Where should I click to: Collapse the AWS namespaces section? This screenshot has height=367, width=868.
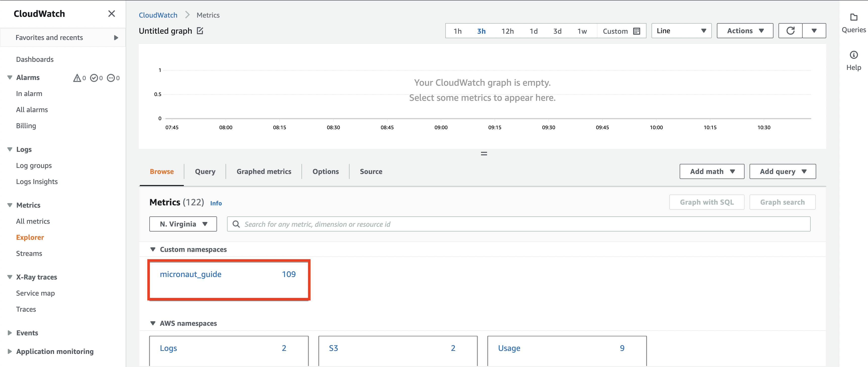point(153,323)
